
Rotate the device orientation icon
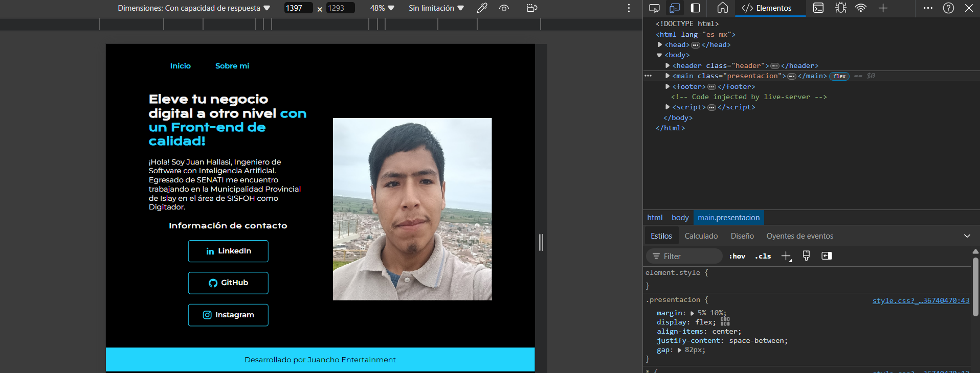tap(532, 8)
